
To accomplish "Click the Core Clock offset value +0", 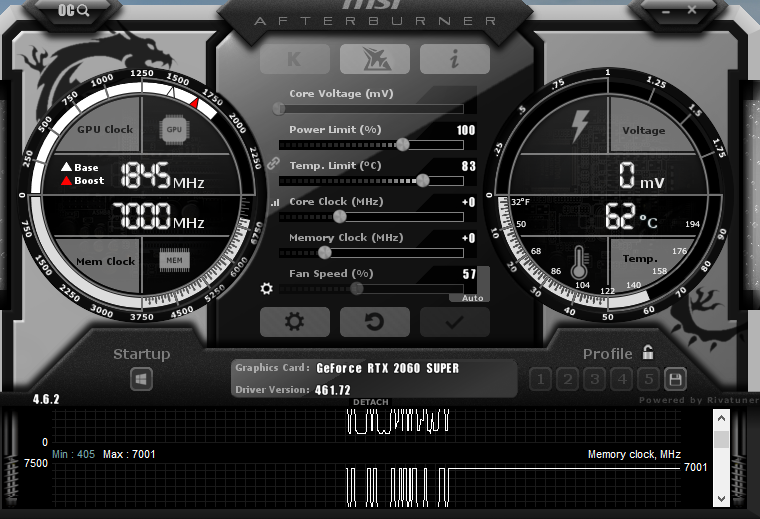I will pyautogui.click(x=469, y=202).
